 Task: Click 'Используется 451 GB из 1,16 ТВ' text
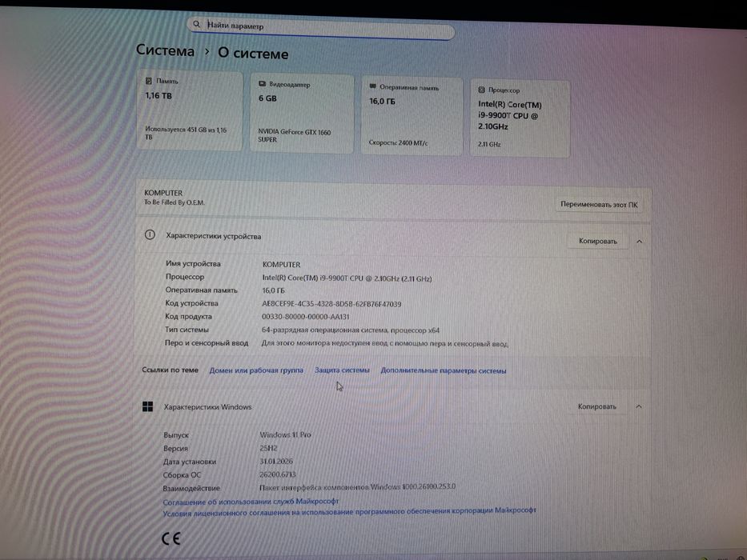[186, 133]
